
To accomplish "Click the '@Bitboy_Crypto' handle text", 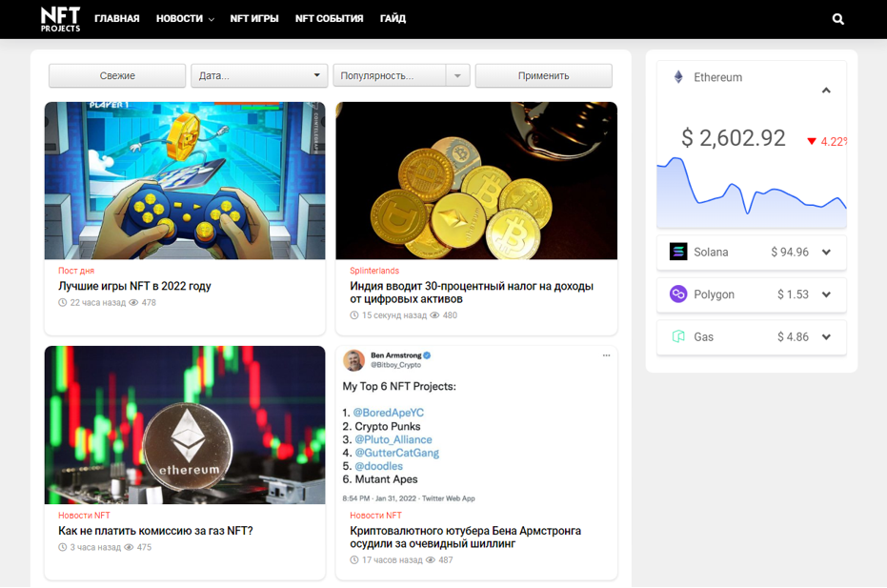I will (396, 365).
